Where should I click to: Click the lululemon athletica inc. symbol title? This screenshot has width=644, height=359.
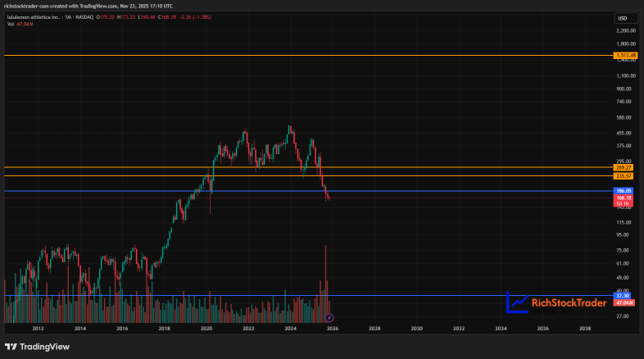tap(34, 17)
